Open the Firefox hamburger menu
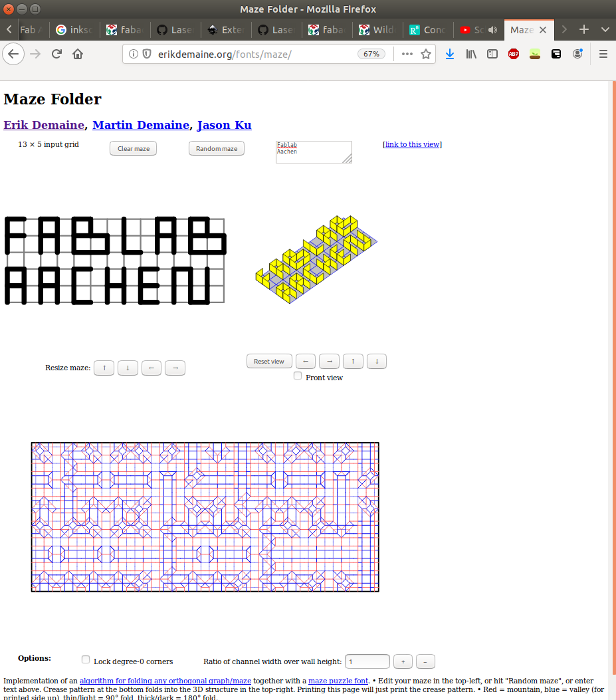Screen dimensions: 616x700 click(603, 54)
